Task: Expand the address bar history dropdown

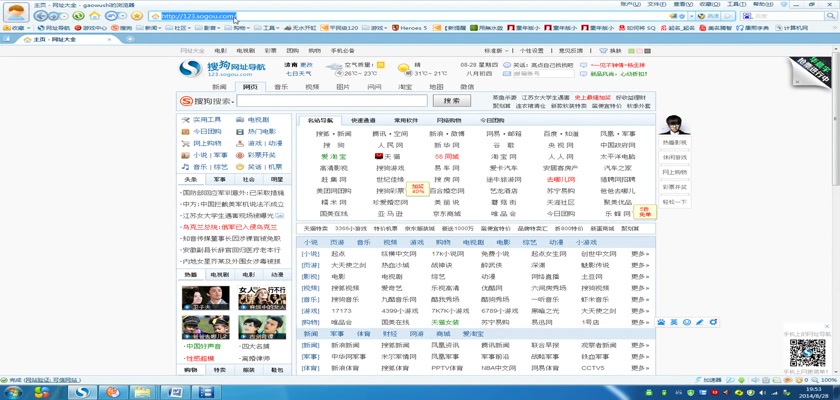Action: tap(692, 16)
